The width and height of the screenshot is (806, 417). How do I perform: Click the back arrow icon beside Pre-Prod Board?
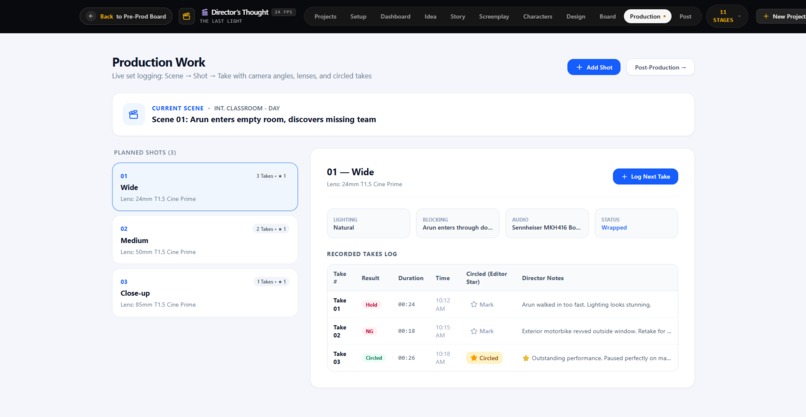[x=91, y=16]
